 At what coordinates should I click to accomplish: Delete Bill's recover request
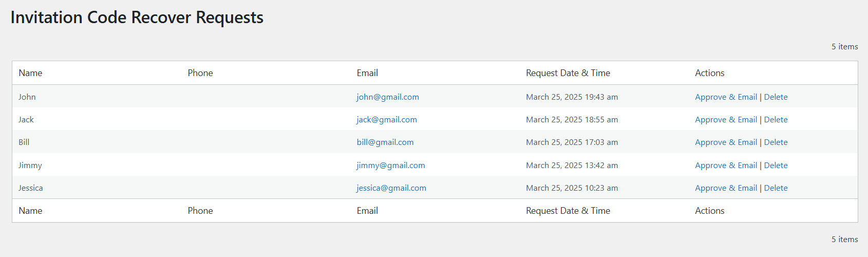tap(776, 142)
